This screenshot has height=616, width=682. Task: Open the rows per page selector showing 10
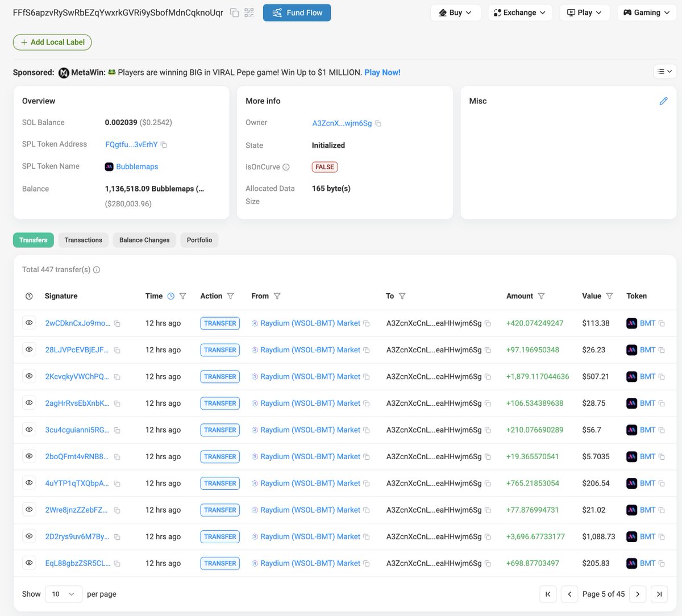[x=63, y=594]
